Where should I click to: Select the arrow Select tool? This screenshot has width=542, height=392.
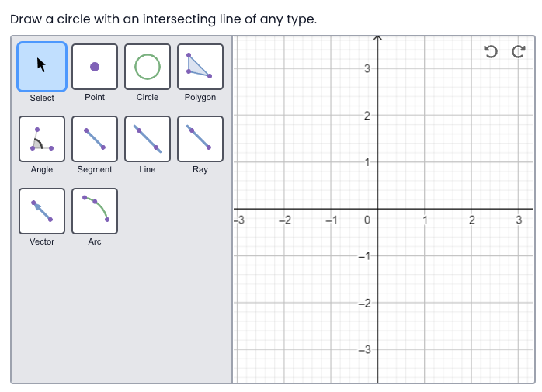[42, 67]
